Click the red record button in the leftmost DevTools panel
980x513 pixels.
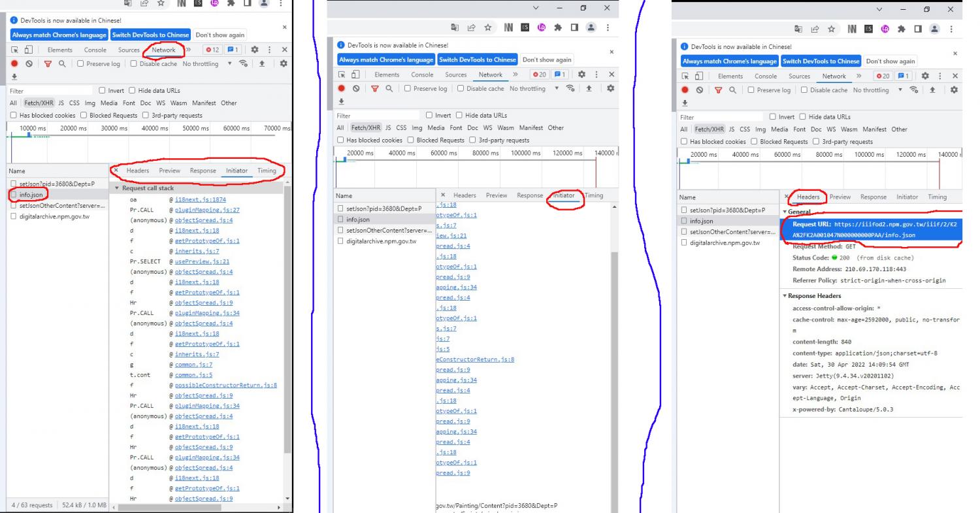coord(12,63)
